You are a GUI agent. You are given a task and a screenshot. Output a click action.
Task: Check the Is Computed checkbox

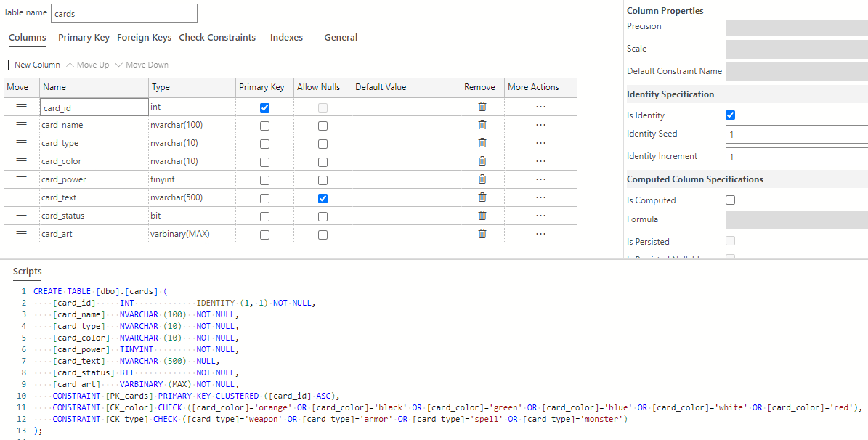[x=730, y=200]
